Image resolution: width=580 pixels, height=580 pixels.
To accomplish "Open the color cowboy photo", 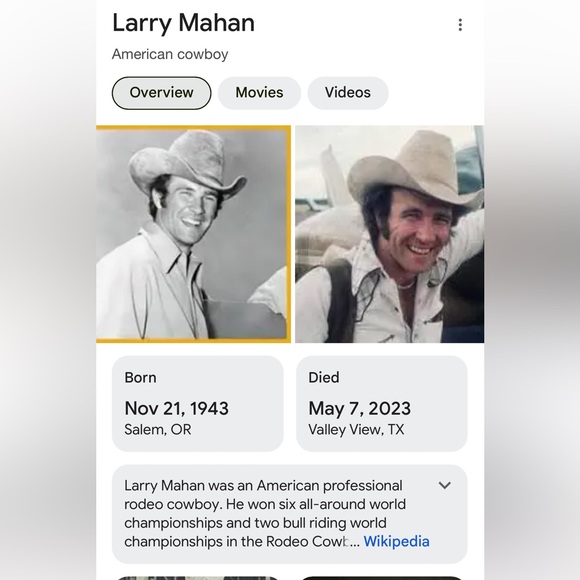I will [390, 234].
